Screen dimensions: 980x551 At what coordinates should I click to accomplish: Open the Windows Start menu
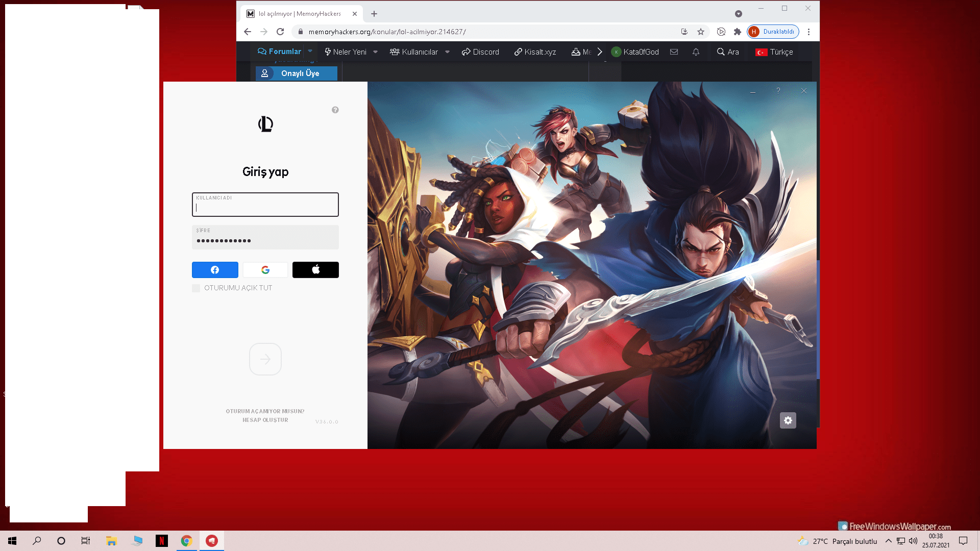(12, 541)
